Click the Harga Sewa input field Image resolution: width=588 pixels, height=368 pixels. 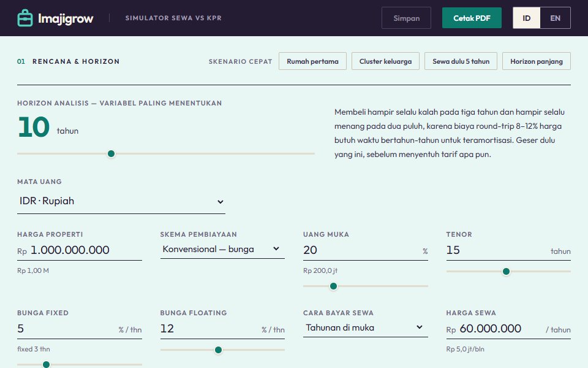pos(508,329)
